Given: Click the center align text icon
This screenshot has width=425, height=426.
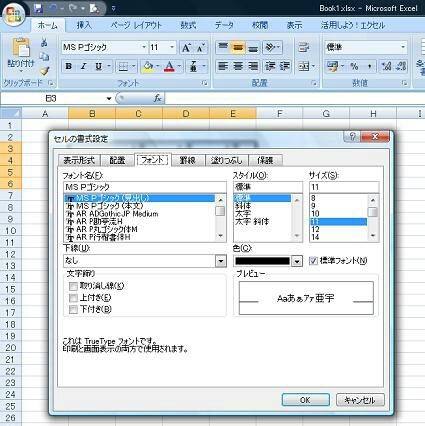Looking at the screenshot, I should pyautogui.click(x=238, y=67).
